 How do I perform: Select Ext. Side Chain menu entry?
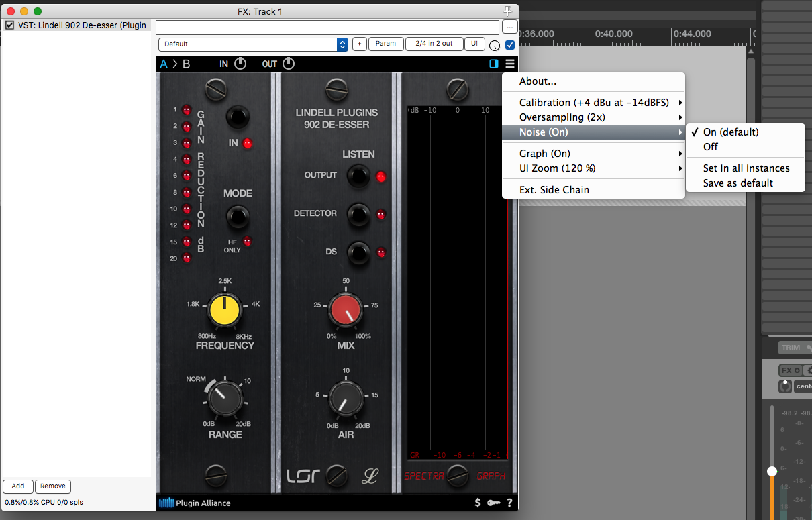[x=593, y=190]
